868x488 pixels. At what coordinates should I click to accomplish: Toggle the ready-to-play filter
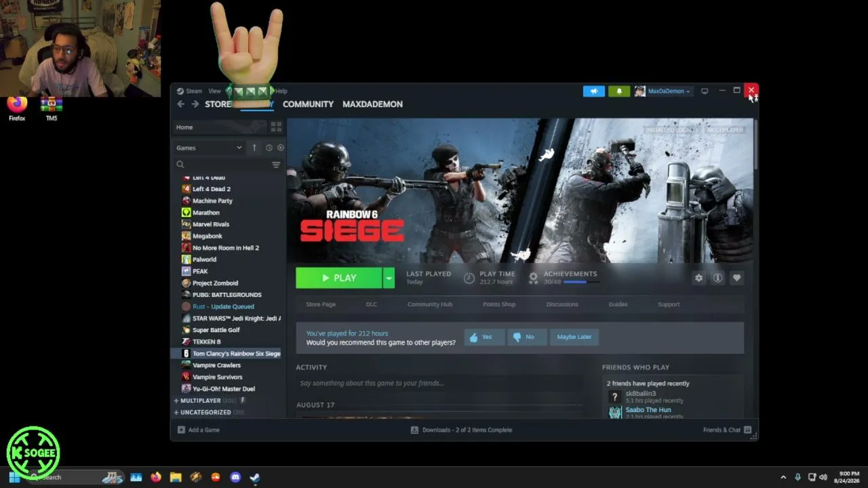pyautogui.click(x=281, y=148)
